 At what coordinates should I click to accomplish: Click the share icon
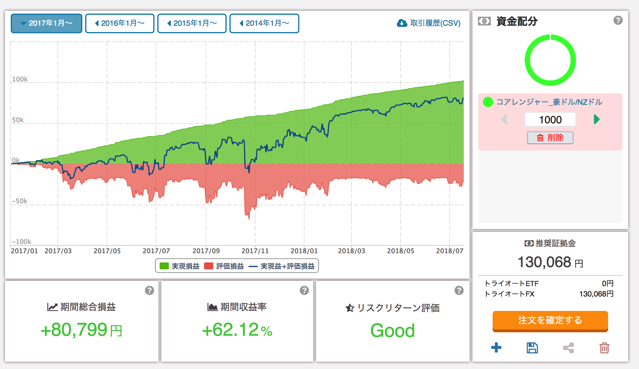(568, 348)
